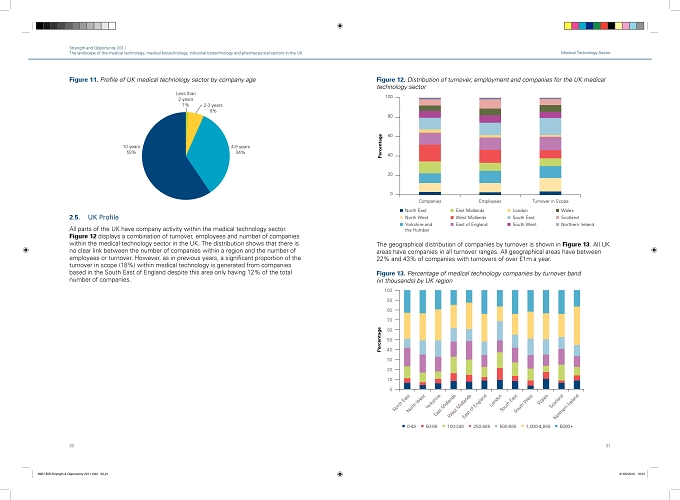Click the Figure 11 caption title
The height and width of the screenshot is (500, 680).
(163, 80)
